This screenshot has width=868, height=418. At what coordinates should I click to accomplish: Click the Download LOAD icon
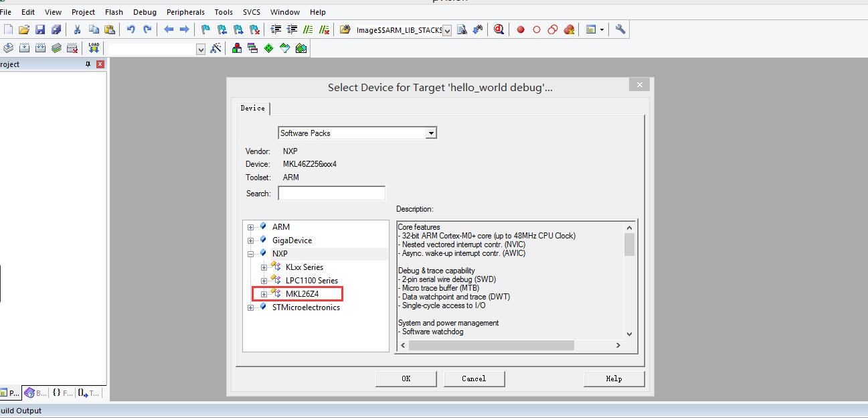click(94, 48)
